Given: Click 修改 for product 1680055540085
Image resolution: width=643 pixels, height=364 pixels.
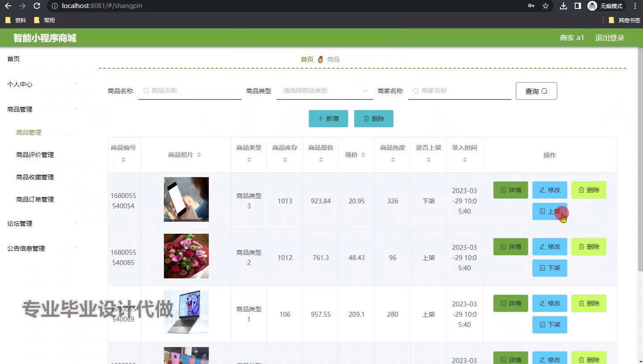Looking at the screenshot, I should pos(550,247).
